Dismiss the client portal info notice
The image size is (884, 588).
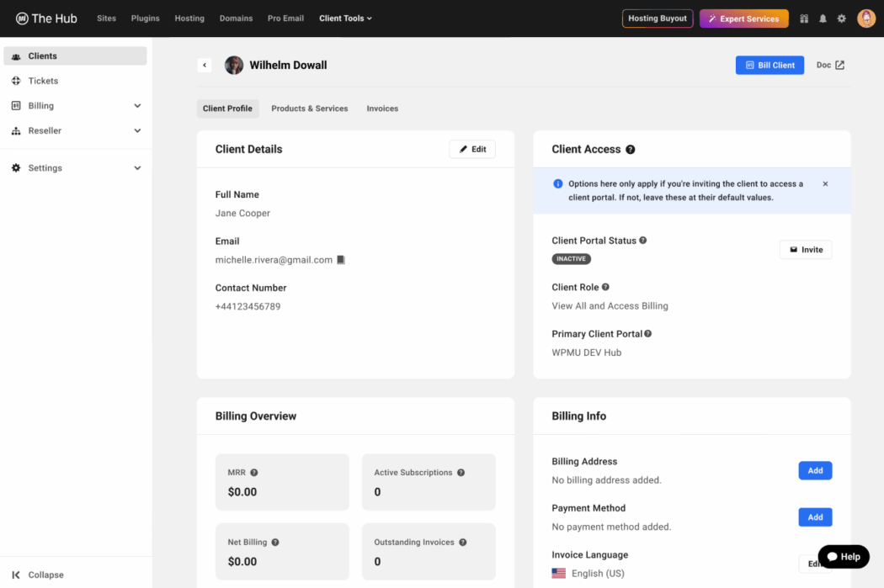pyautogui.click(x=825, y=183)
